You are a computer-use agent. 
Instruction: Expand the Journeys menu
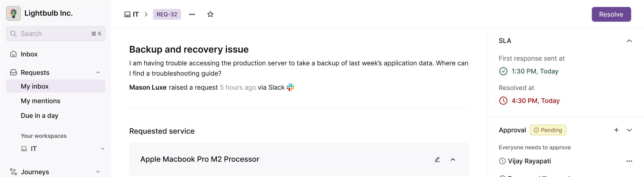pos(98,172)
